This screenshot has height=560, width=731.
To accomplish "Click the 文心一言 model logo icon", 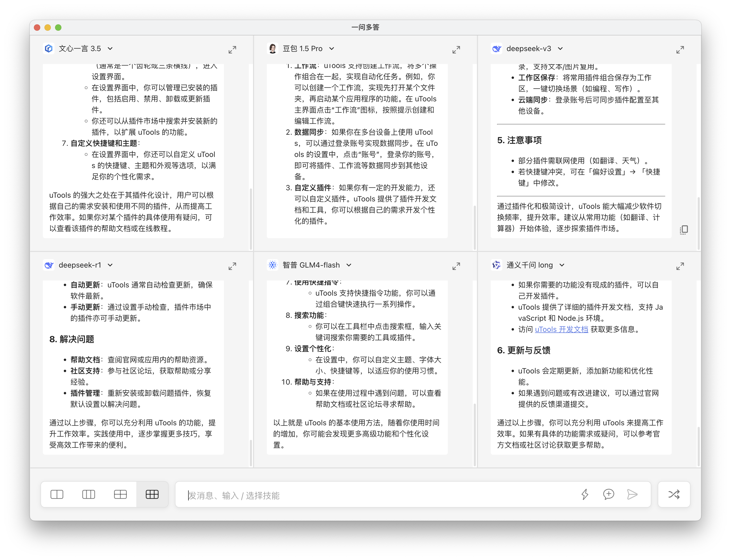I will (x=49, y=49).
